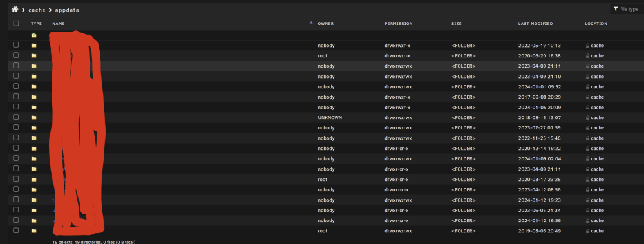The height and width of the screenshot is (244, 644).
Task: Check the box for 2020-06-20 16:38 row
Action: point(15,55)
